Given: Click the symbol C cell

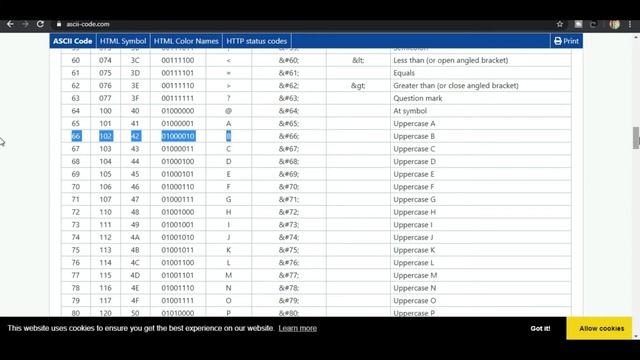Looking at the screenshot, I should [229, 149].
